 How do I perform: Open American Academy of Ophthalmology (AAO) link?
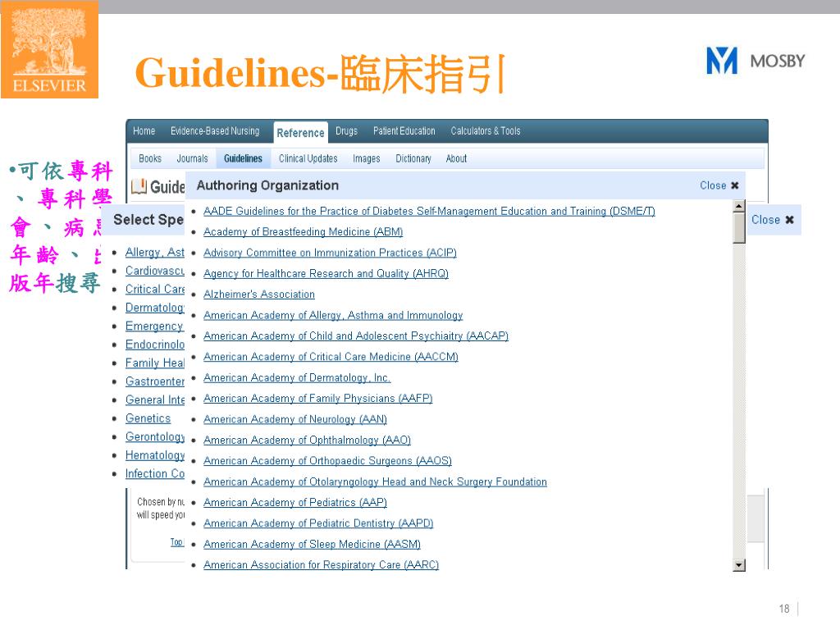pyautogui.click(x=307, y=441)
